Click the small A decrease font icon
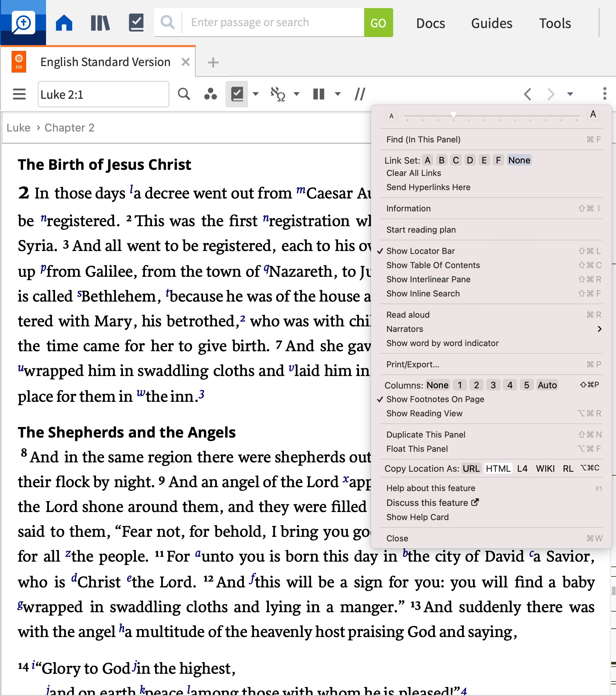Viewport: 616px width, 696px height. point(391,116)
